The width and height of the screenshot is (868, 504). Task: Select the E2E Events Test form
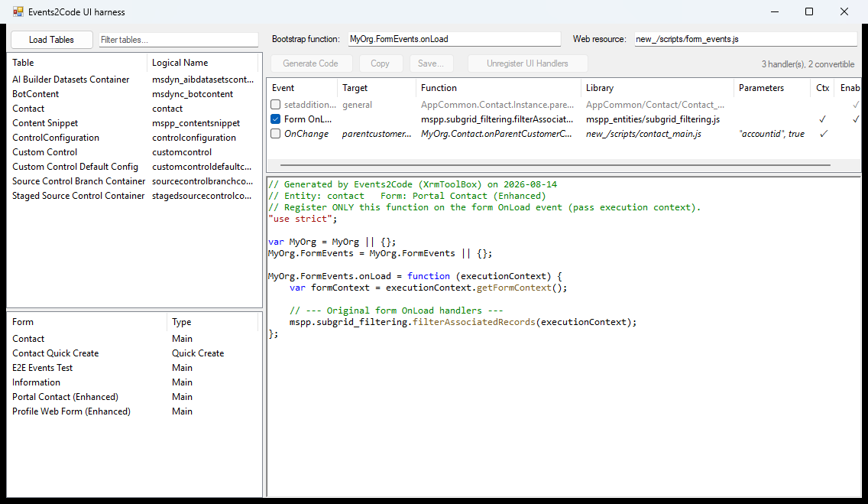(x=134, y=368)
